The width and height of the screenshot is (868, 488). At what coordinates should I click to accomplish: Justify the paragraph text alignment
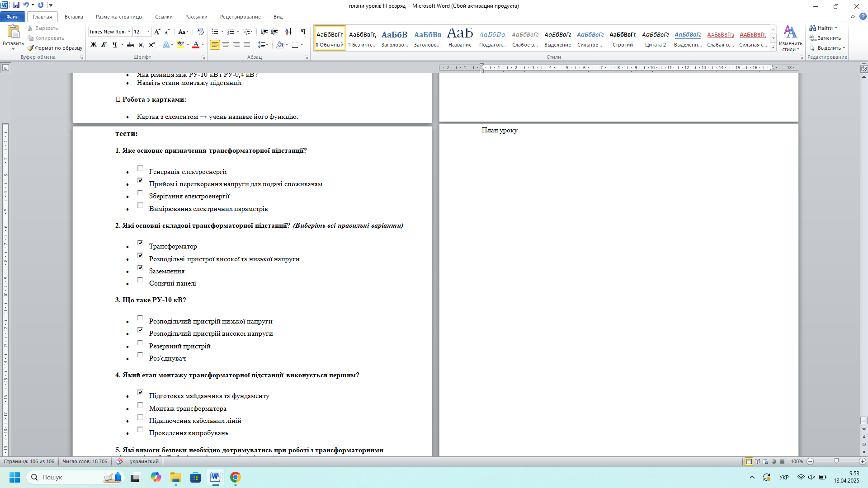[247, 45]
